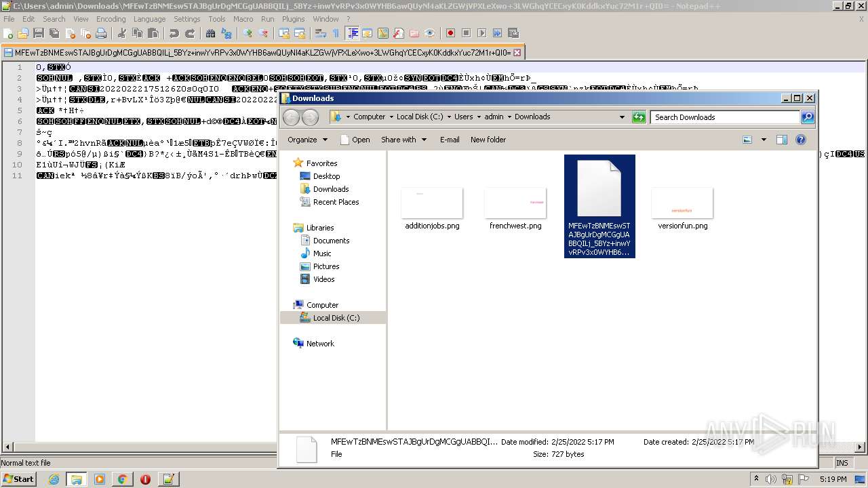This screenshot has height=488, width=868.
Task: Toggle the preview pane icon
Action: (782, 140)
